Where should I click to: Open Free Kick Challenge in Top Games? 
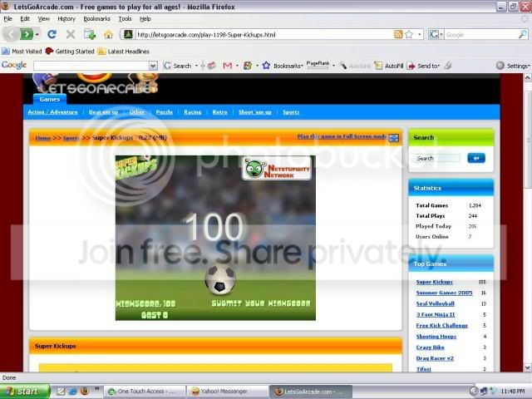[x=441, y=325]
